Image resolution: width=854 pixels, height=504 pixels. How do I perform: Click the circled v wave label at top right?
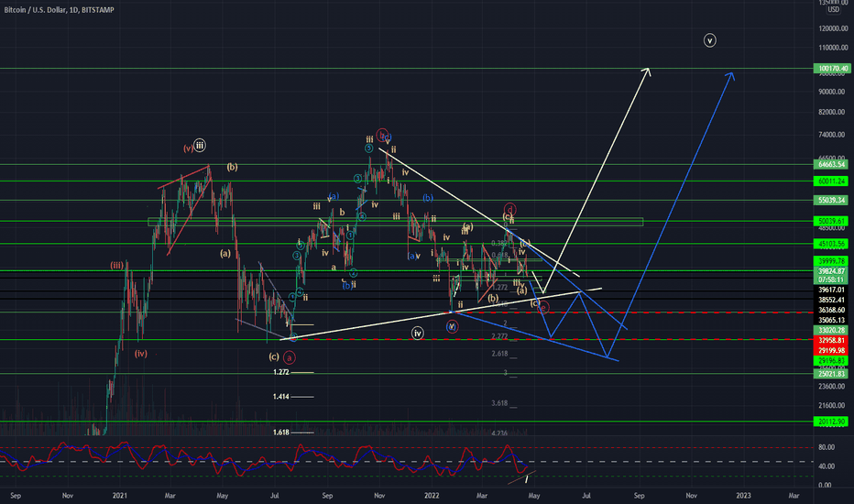(709, 40)
